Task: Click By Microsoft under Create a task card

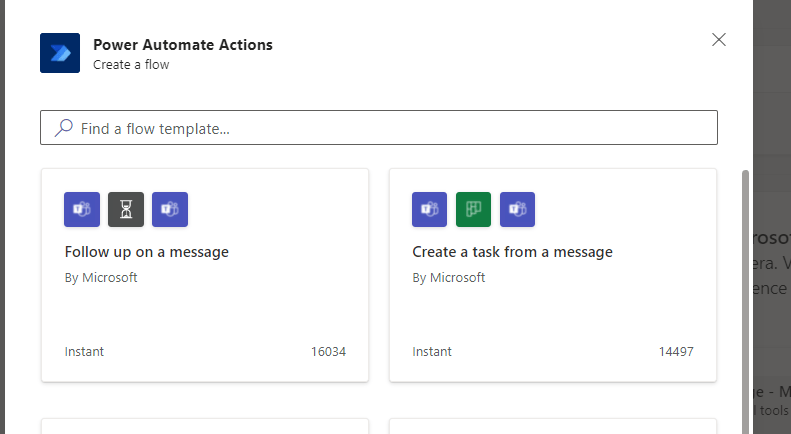Action: coord(449,278)
